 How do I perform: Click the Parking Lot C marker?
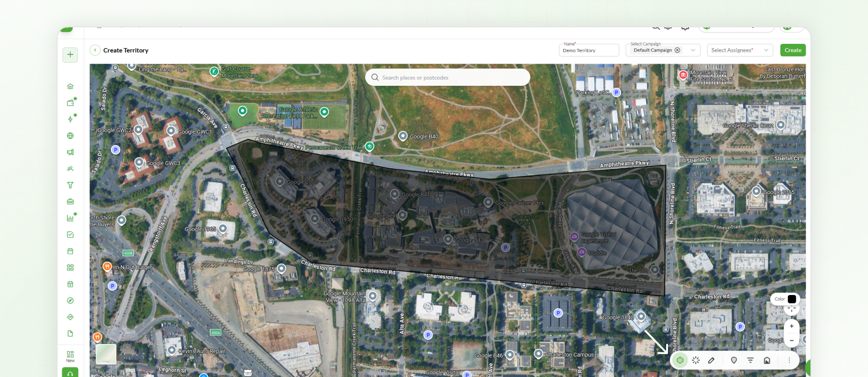tap(616, 92)
